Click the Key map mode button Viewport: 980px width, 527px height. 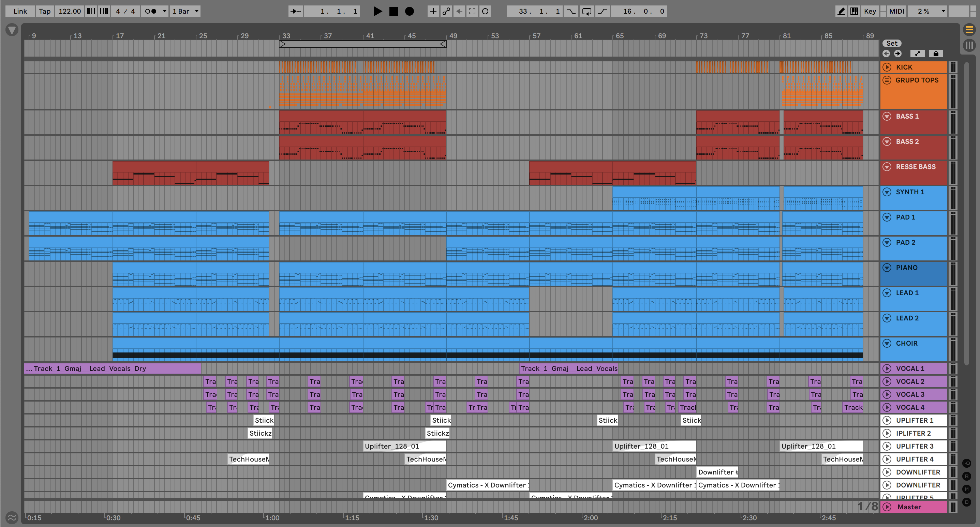click(870, 11)
